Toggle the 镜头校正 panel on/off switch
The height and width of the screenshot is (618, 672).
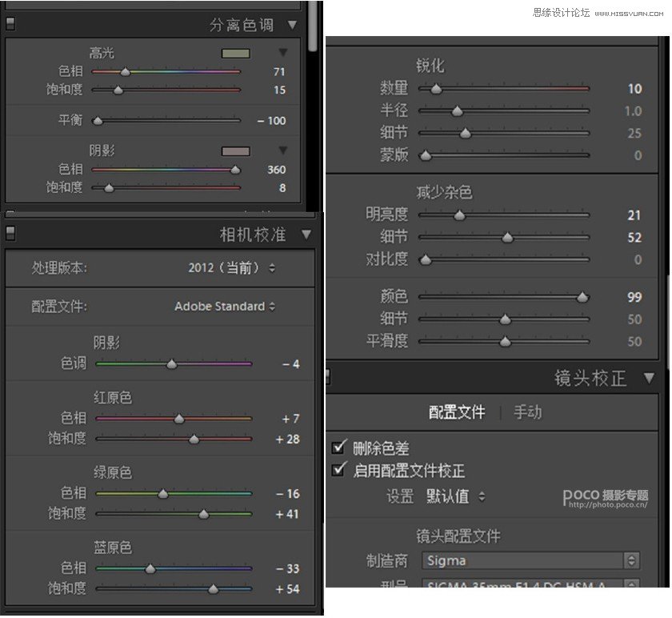(x=328, y=377)
